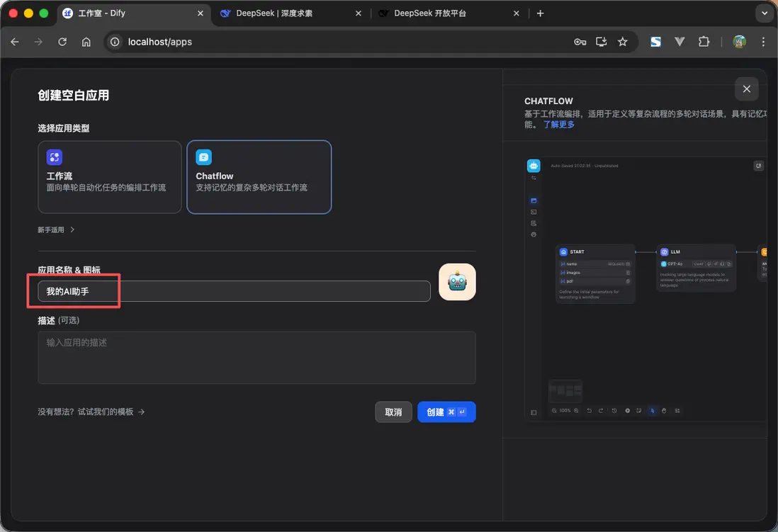Select the Workflow app type card
This screenshot has width=778, height=532.
110,177
